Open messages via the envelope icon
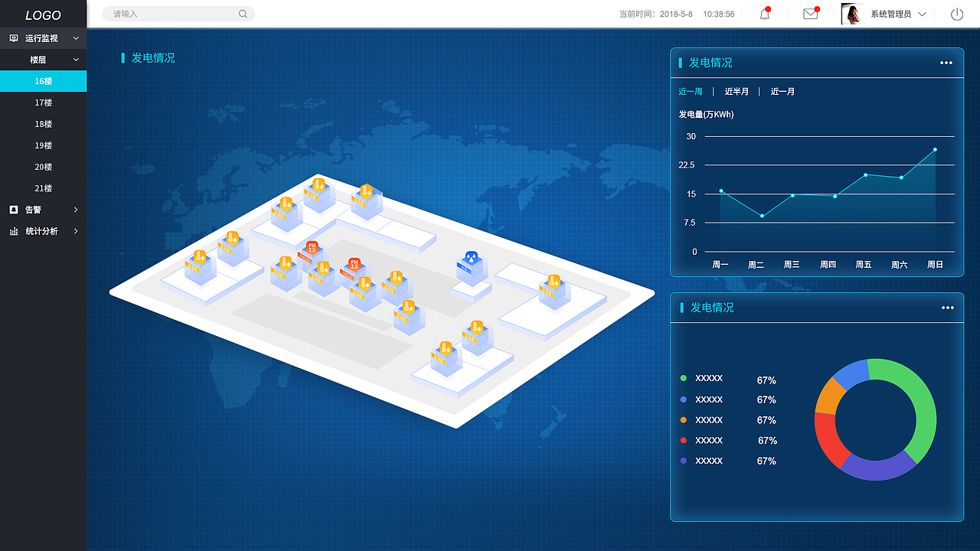 tap(810, 14)
